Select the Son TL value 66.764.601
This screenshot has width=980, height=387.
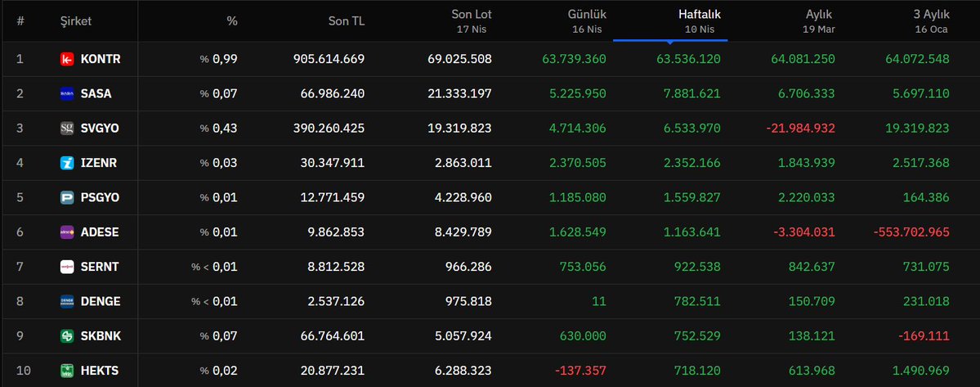333,335
